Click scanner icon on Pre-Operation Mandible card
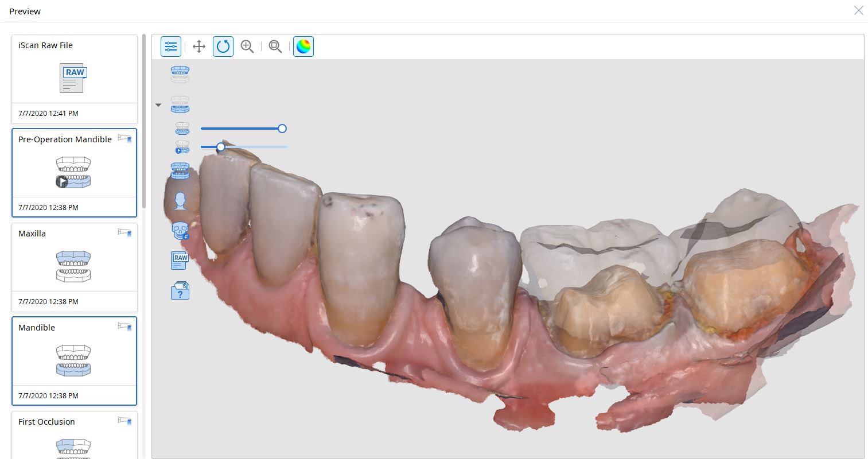Viewport: 868px width, 466px height. [125, 138]
